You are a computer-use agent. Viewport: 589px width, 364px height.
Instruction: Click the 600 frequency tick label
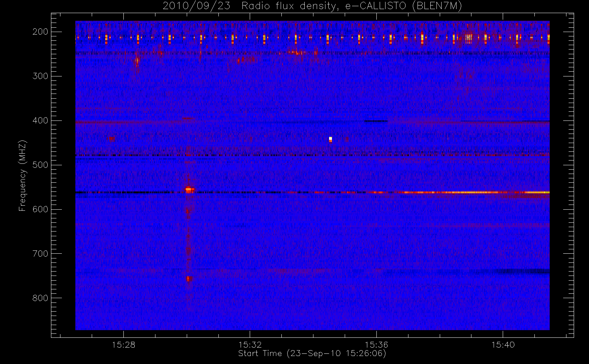(x=40, y=209)
